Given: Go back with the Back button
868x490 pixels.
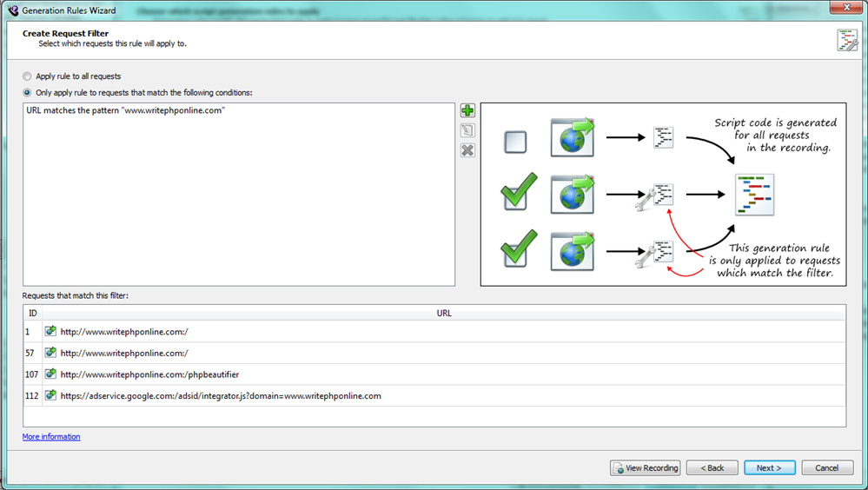Looking at the screenshot, I should 712,467.
